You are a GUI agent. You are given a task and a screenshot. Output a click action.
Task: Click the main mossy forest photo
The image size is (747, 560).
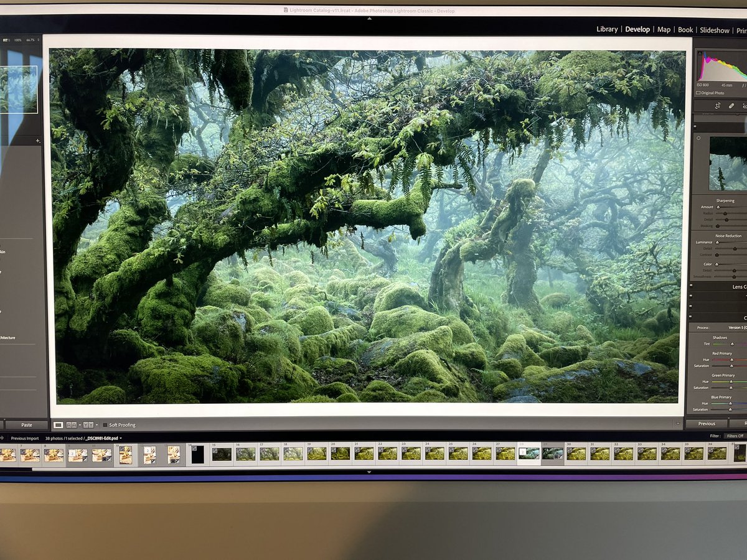pyautogui.click(x=367, y=225)
